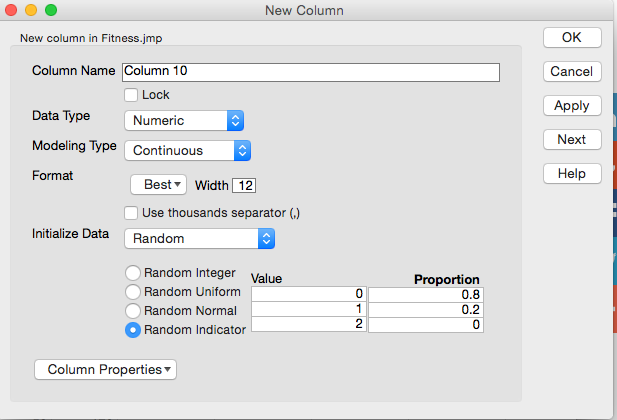Click the Width field showing 12

point(244,185)
